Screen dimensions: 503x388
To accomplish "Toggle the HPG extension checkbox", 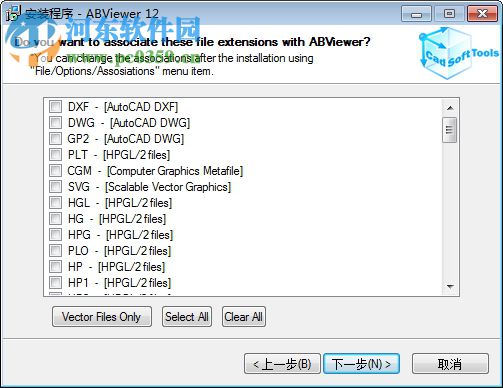I will click(x=55, y=235).
